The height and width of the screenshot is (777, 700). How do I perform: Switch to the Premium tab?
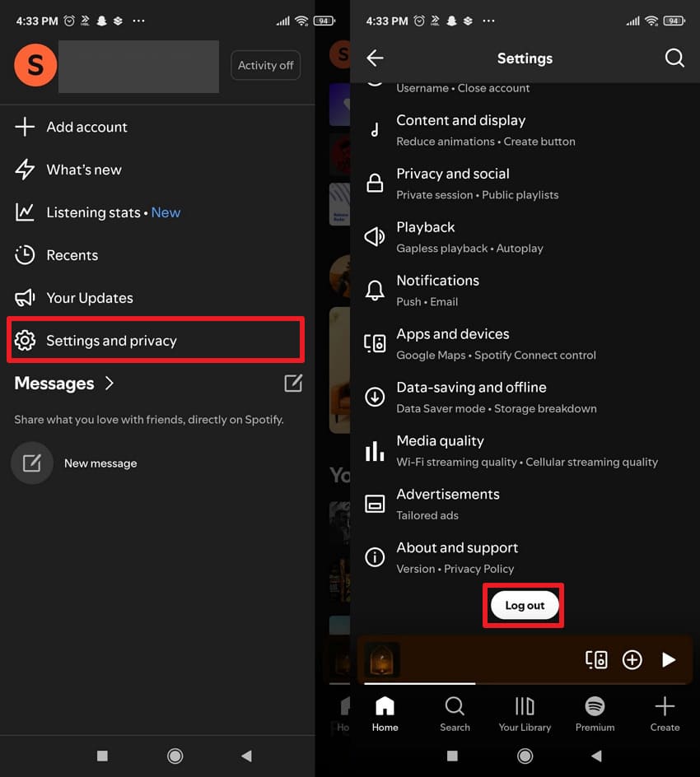coord(595,714)
